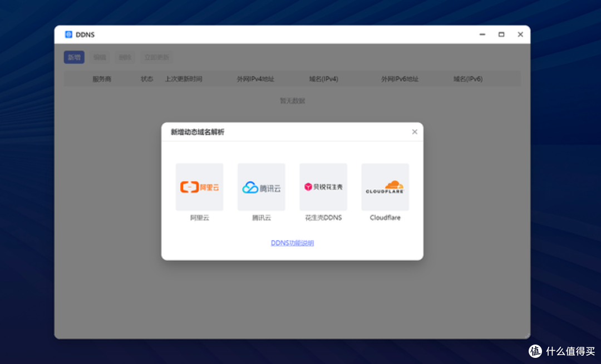Click the 域名(IPv6) column header
Image resolution: width=601 pixels, height=364 pixels.
point(468,79)
